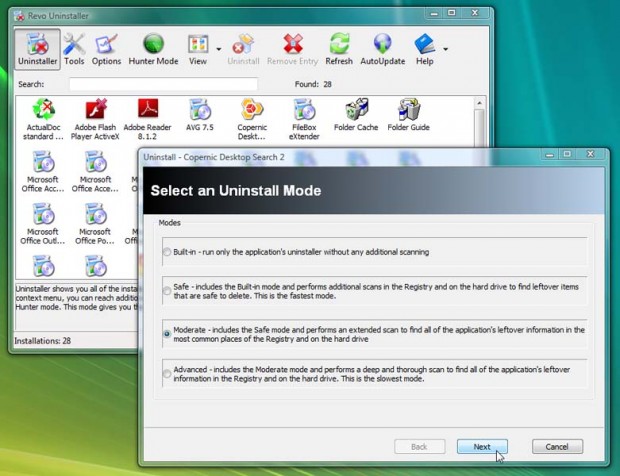Click the program list scroll-up arrow

tap(479, 103)
